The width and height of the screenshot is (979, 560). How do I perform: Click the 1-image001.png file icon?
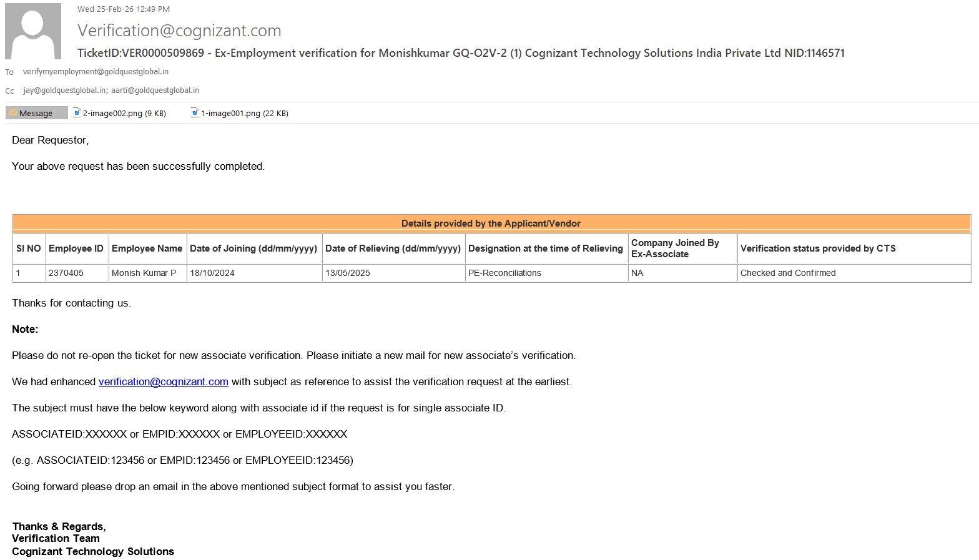coord(195,113)
